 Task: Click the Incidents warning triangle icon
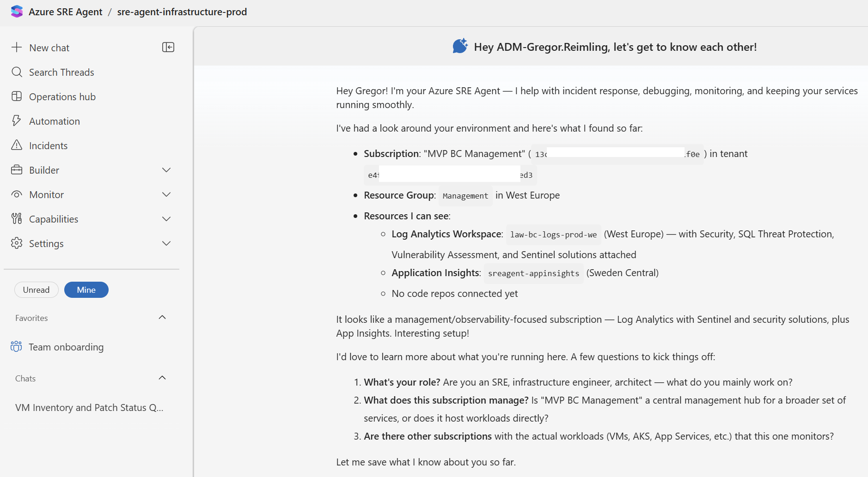[17, 145]
